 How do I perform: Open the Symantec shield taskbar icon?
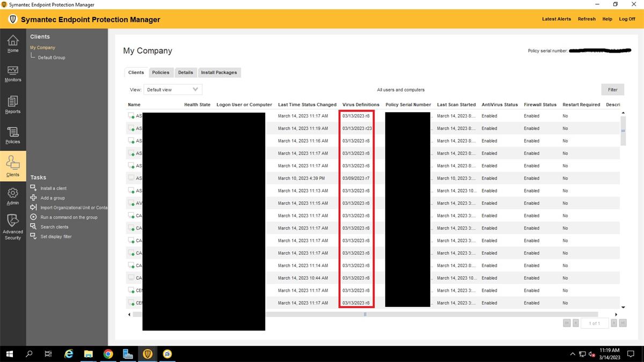coord(147,354)
